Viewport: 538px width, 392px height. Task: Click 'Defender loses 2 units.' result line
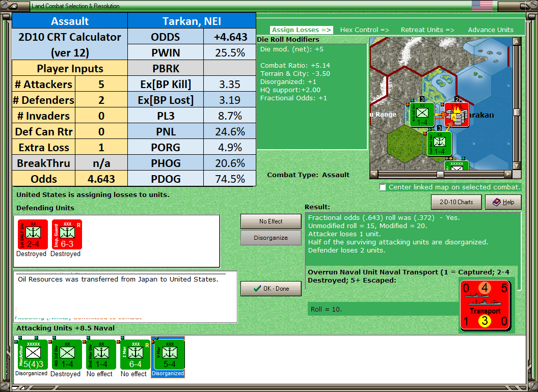coord(346,250)
